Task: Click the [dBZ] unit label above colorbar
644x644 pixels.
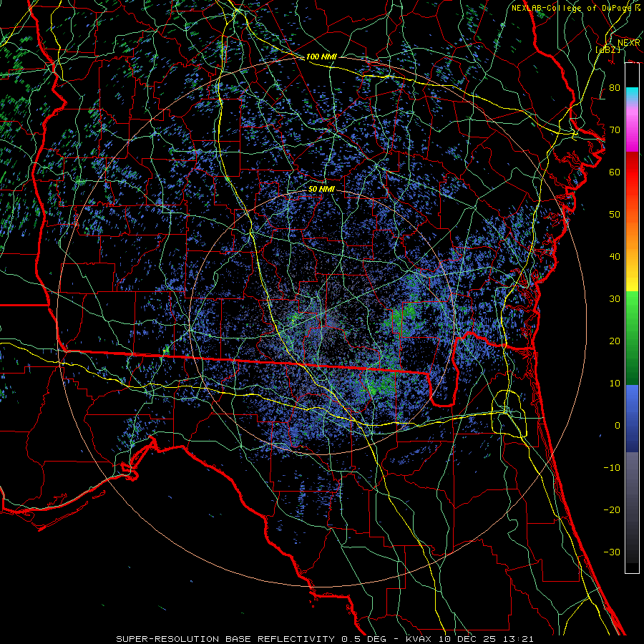Action: tap(608, 49)
